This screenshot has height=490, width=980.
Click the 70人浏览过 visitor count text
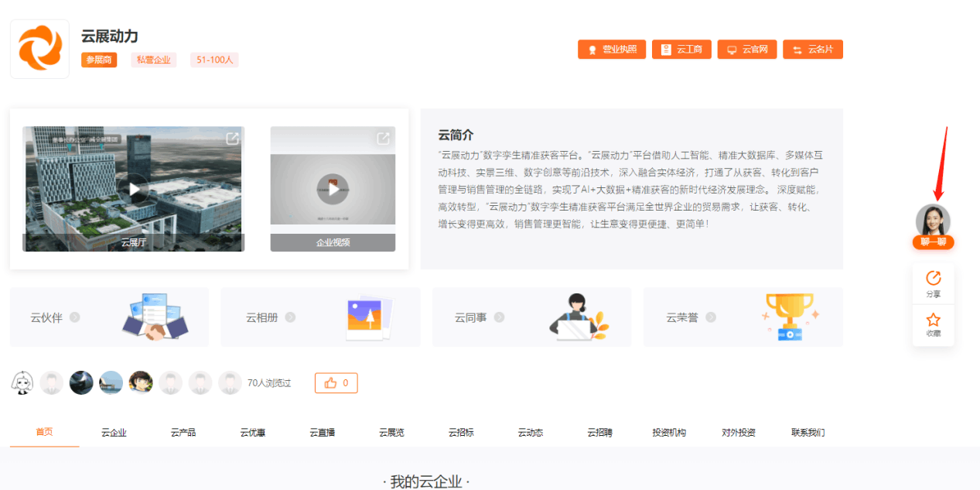pos(269,383)
